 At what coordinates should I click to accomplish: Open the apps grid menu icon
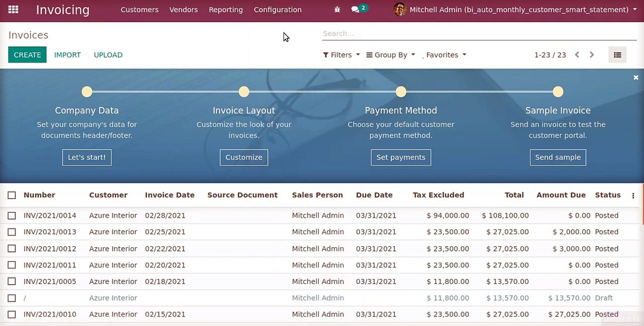(14, 10)
